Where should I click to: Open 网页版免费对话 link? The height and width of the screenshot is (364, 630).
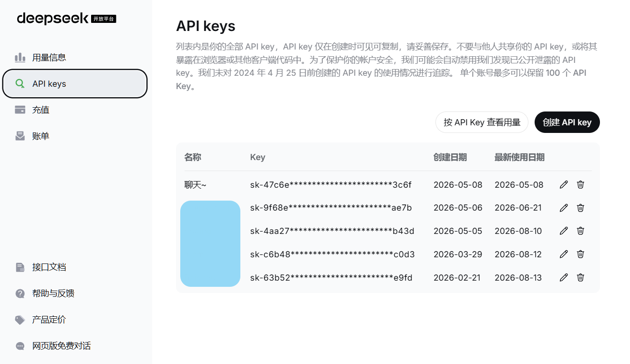[x=75, y=346]
